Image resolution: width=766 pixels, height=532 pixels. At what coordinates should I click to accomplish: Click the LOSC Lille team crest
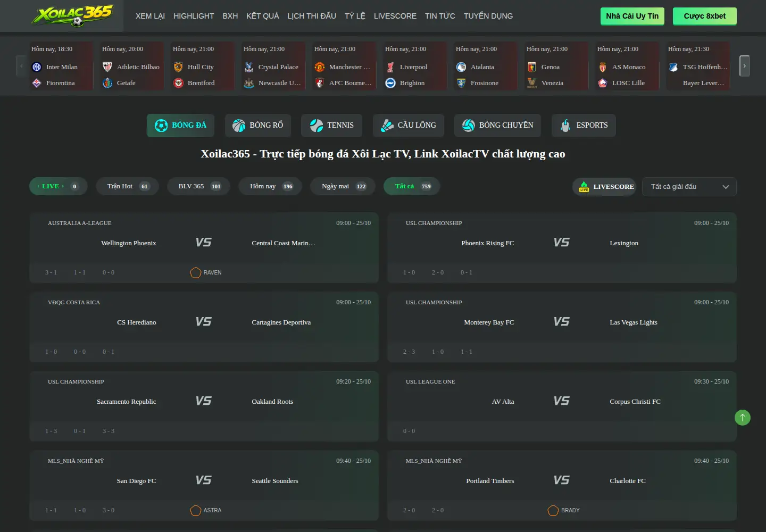[x=603, y=83]
